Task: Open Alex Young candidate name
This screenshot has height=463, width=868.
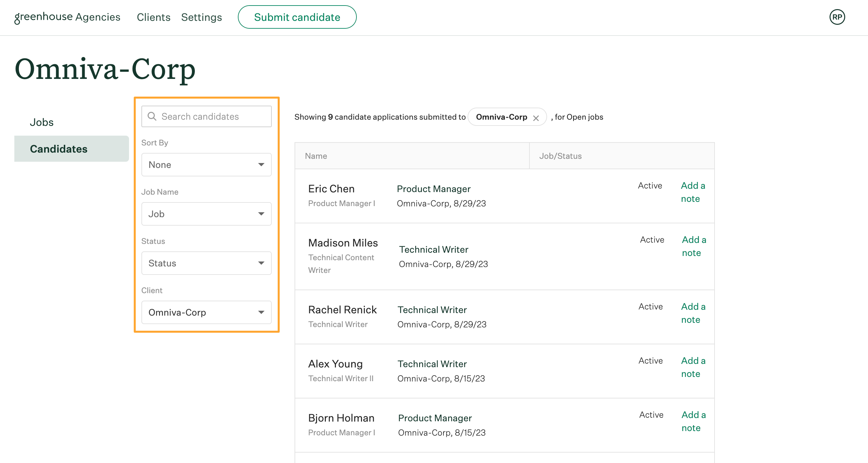Action: 335,364
